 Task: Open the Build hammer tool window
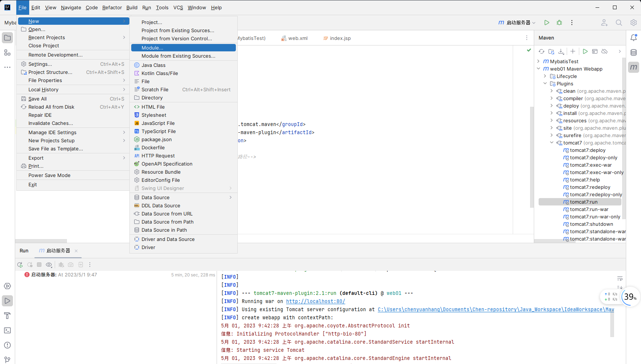(x=7, y=316)
